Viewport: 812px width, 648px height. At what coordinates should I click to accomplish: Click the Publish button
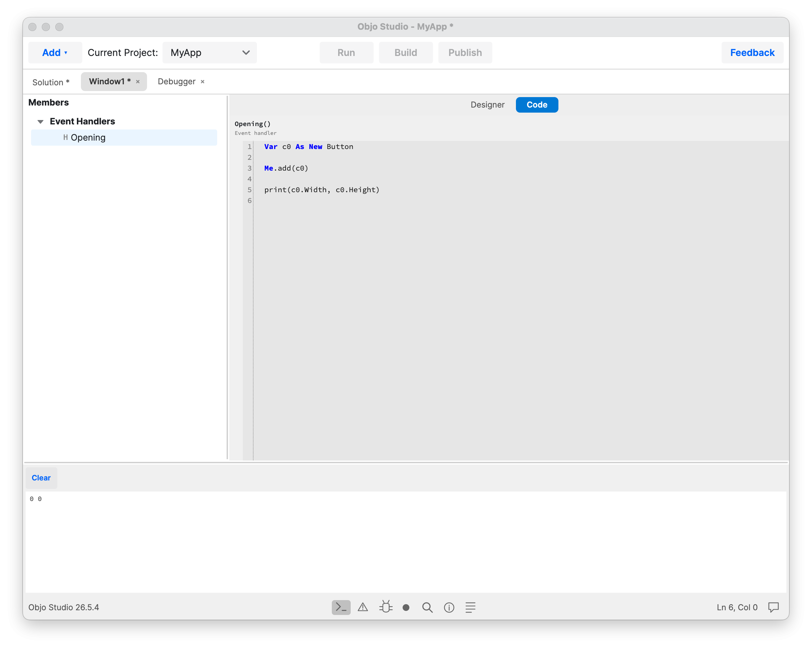(x=465, y=53)
